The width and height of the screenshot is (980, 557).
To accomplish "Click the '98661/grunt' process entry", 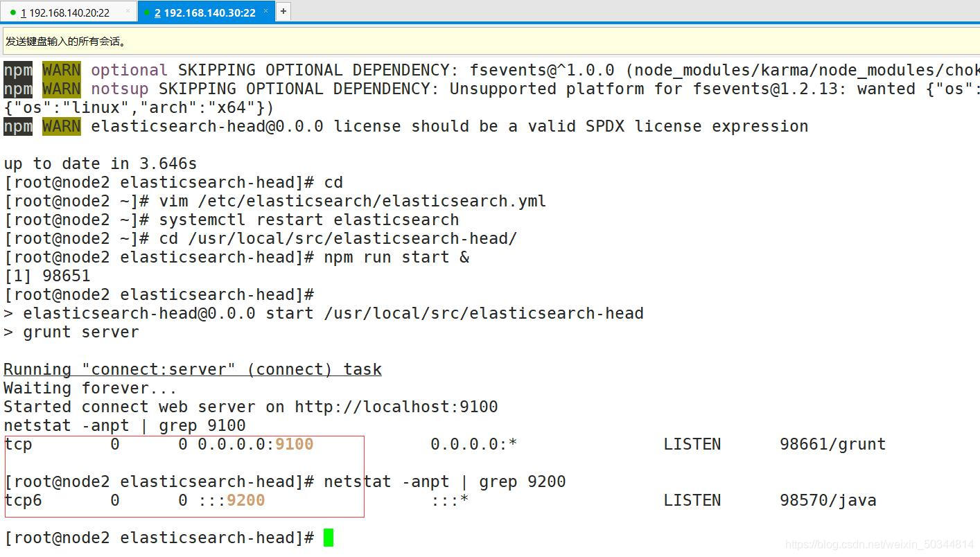I will pyautogui.click(x=833, y=444).
